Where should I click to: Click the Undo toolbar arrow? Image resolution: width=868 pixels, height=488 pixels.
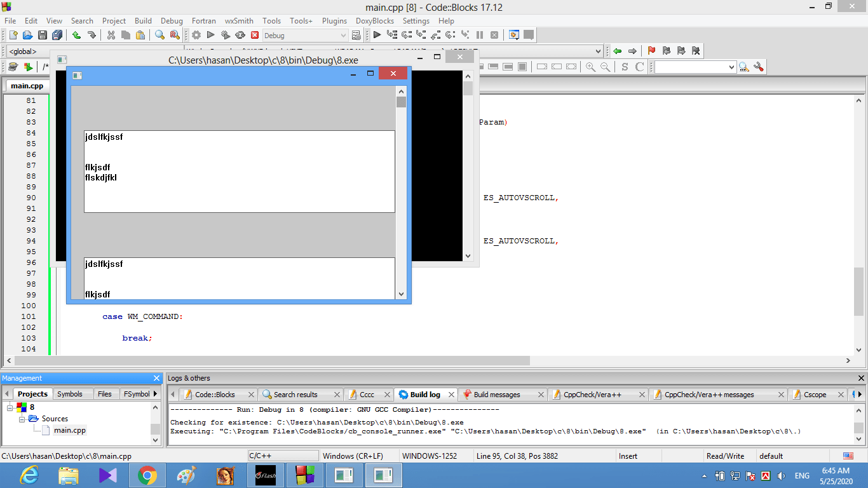pos(76,35)
